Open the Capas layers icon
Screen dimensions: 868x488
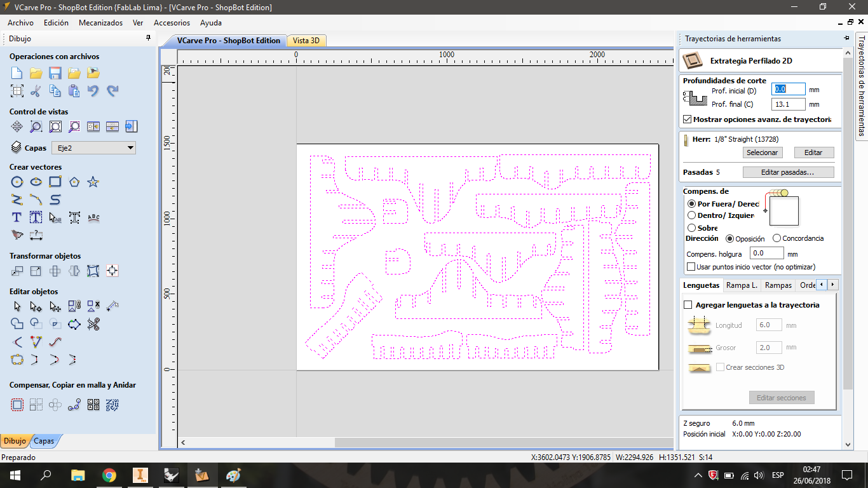(17, 147)
